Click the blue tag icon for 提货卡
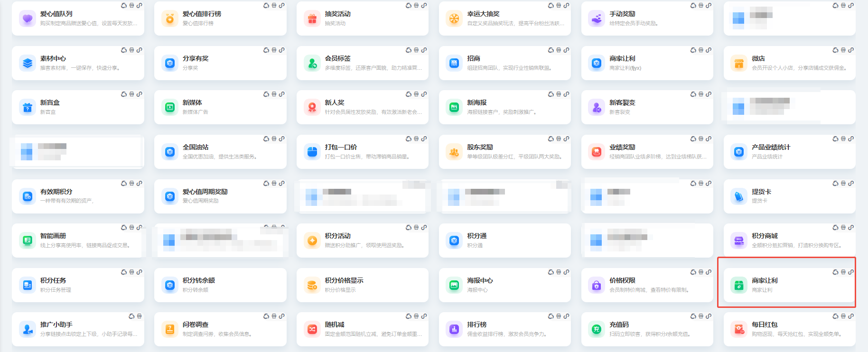 (739, 196)
